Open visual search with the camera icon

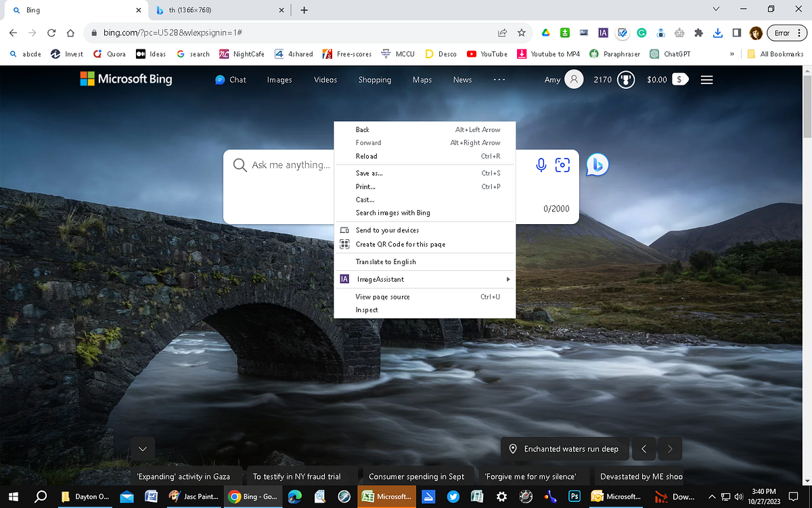pos(563,165)
